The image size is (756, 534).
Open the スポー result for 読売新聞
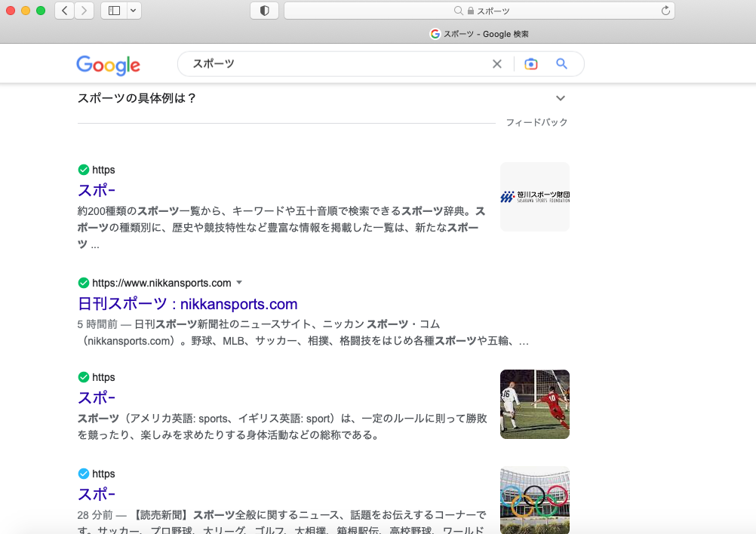tap(97, 494)
